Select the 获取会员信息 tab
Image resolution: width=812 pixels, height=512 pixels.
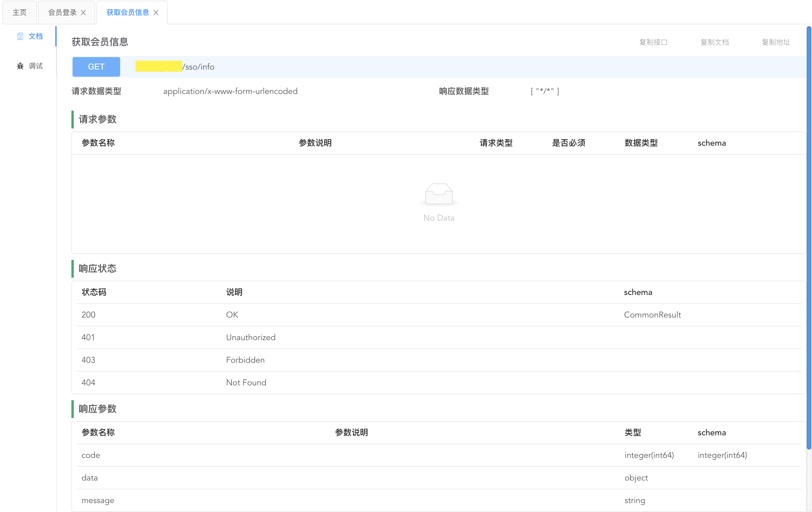point(128,12)
